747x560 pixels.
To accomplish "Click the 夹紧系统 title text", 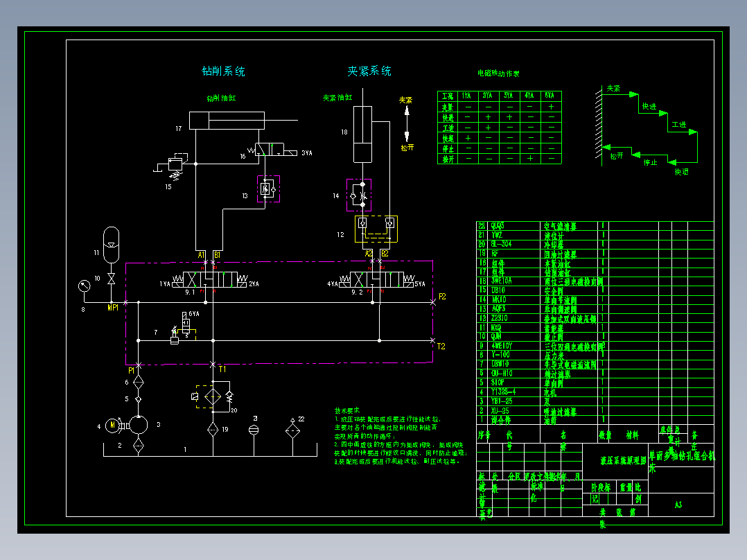I will pyautogui.click(x=369, y=71).
